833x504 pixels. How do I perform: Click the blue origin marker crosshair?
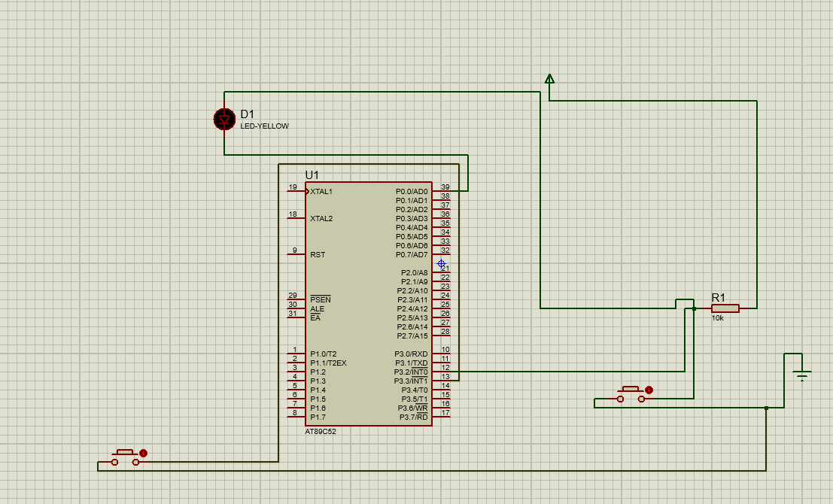click(x=441, y=263)
